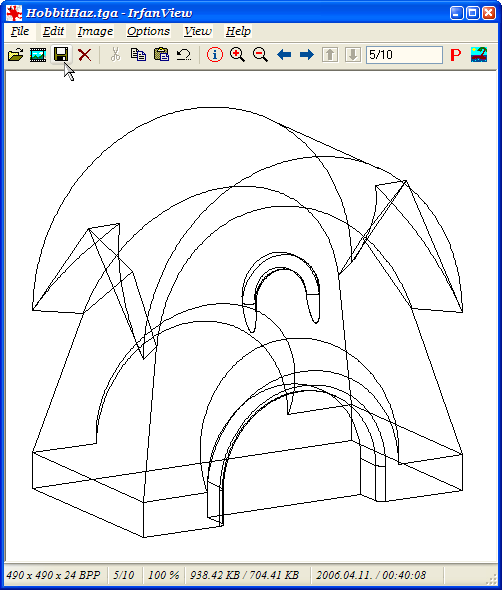
Task: Open the Image menu
Action: click(95, 31)
